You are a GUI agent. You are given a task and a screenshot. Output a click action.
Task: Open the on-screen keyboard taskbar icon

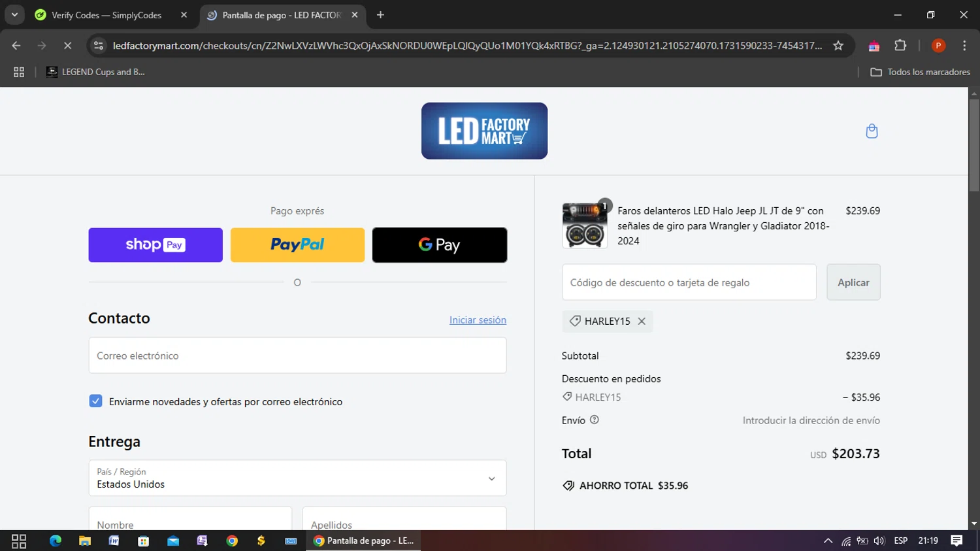(291, 541)
